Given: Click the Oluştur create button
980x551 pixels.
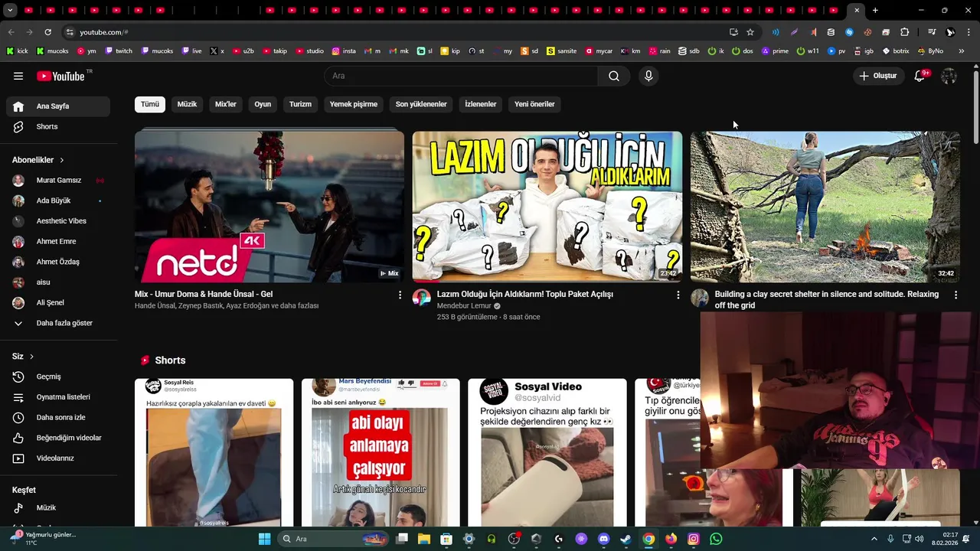Looking at the screenshot, I should coord(877,76).
